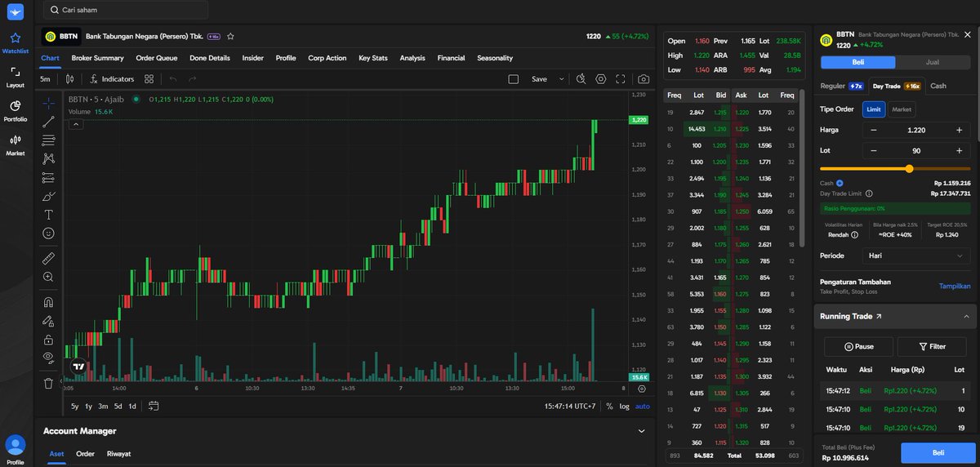The width and height of the screenshot is (980, 467).
Task: Select the trend line drawing tool
Action: click(x=49, y=122)
